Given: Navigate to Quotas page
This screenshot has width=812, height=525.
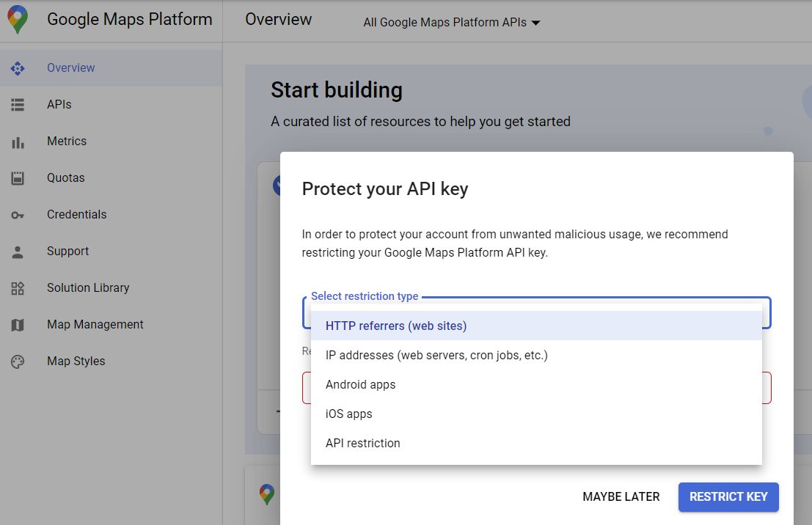Looking at the screenshot, I should pyautogui.click(x=111, y=178).
